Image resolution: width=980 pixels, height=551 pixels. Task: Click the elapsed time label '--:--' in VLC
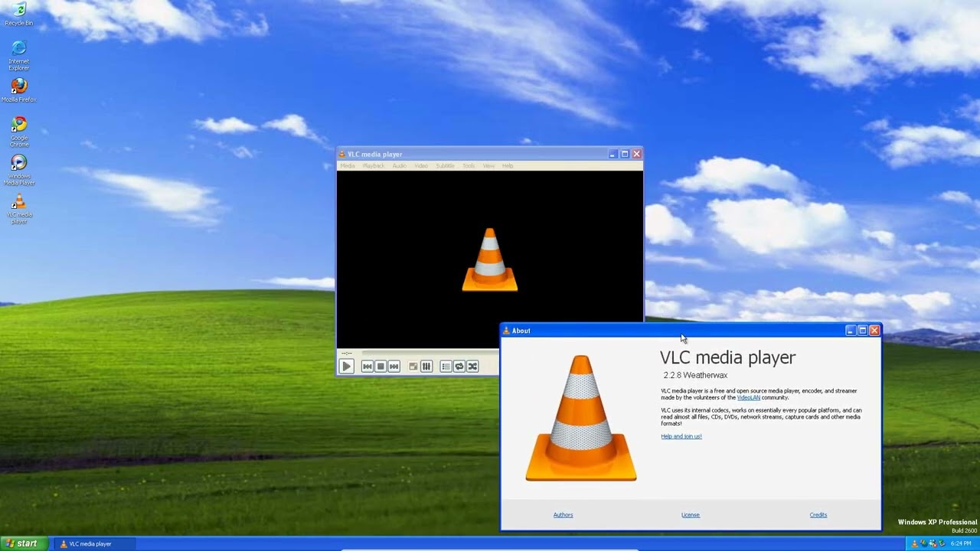click(x=346, y=354)
